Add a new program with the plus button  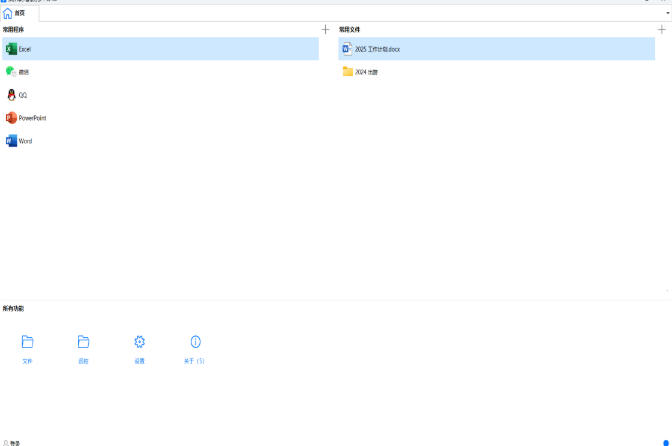[325, 30]
